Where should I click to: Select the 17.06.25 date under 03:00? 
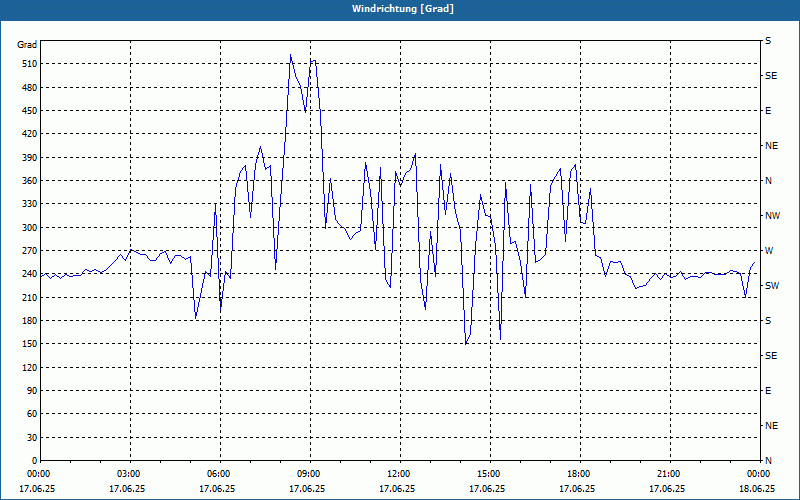coord(127,488)
